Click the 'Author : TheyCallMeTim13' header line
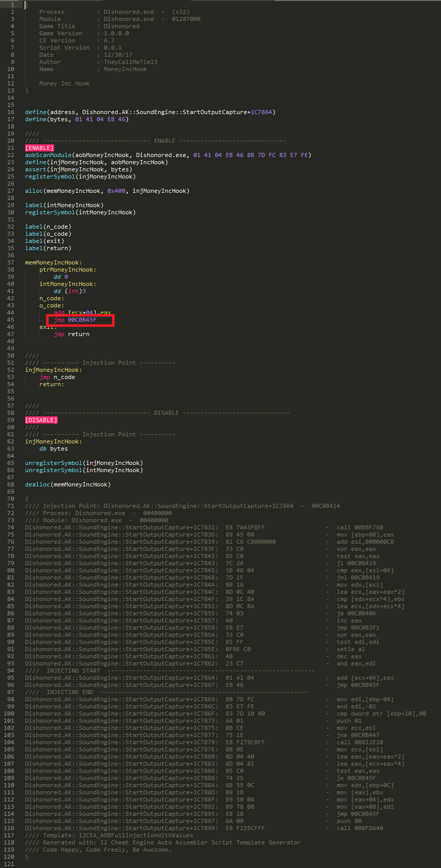 98,62
